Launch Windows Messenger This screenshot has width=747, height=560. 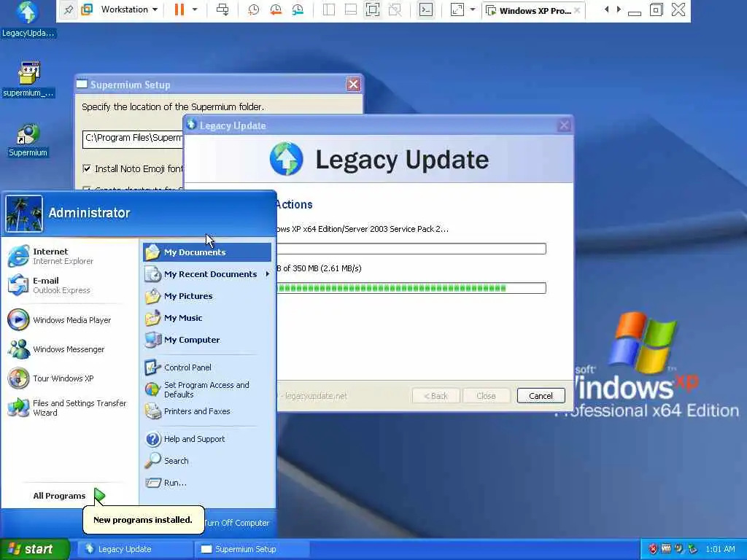coord(69,349)
